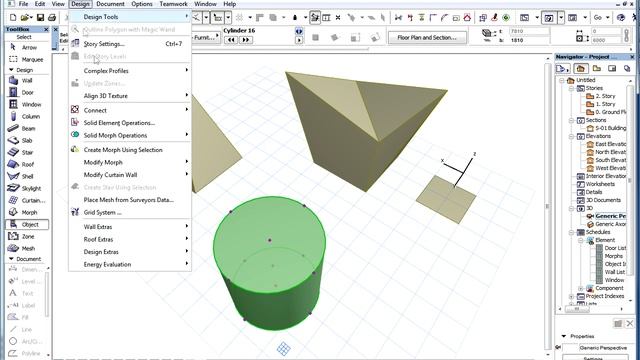The width and height of the screenshot is (640, 360).
Task: Click Floor Plan and Section button
Action: [x=427, y=38]
